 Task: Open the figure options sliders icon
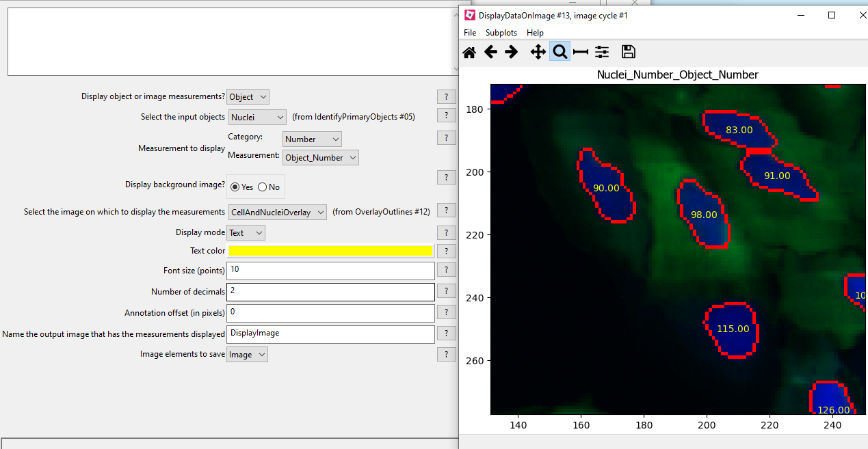tap(602, 51)
